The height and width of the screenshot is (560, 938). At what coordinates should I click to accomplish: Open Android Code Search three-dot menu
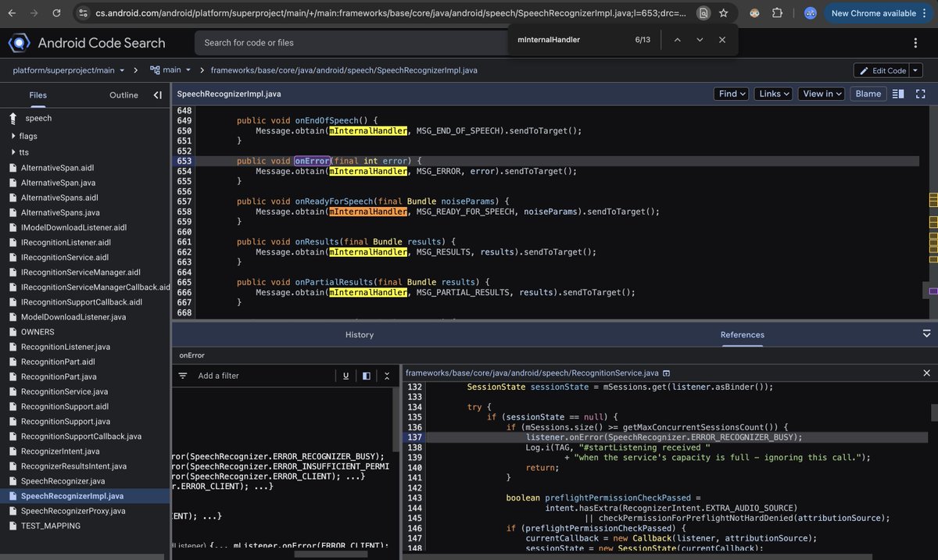tap(915, 43)
